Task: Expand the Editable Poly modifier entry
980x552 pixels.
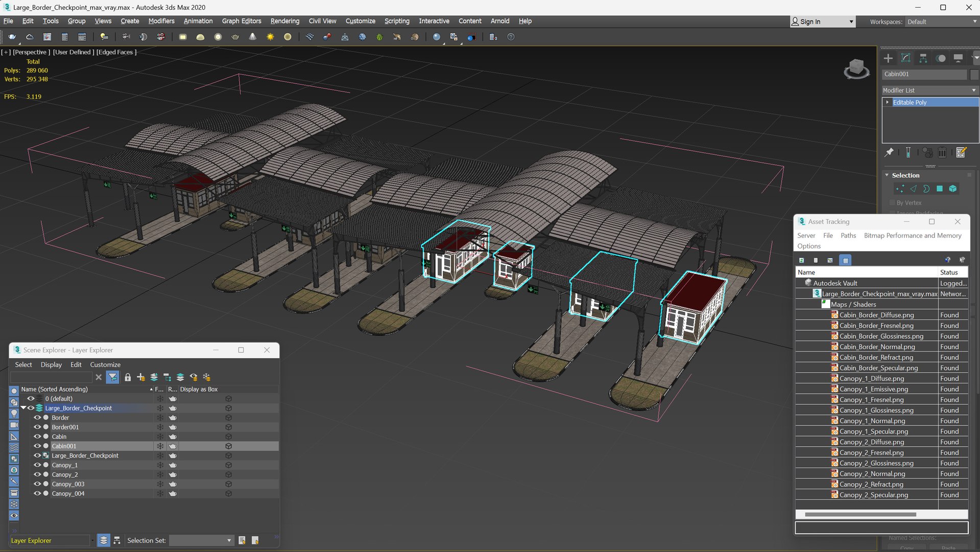Action: pos(888,102)
